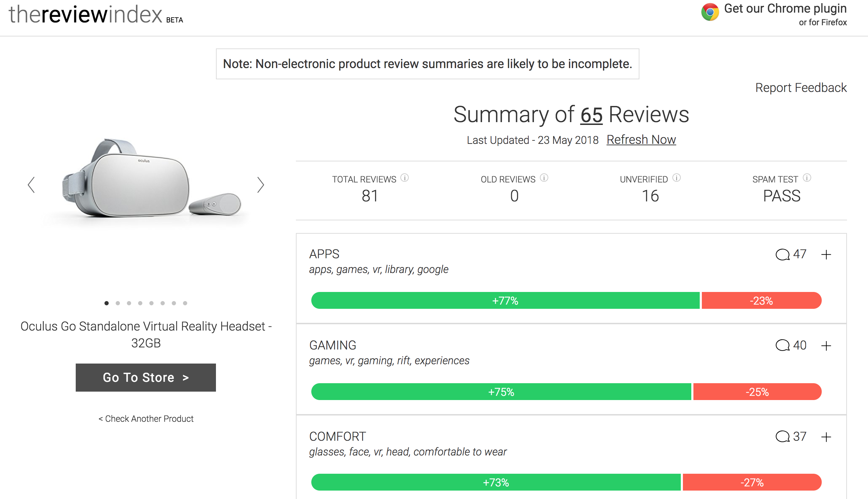Expand the Apps section
868x499 pixels.
coord(826,254)
